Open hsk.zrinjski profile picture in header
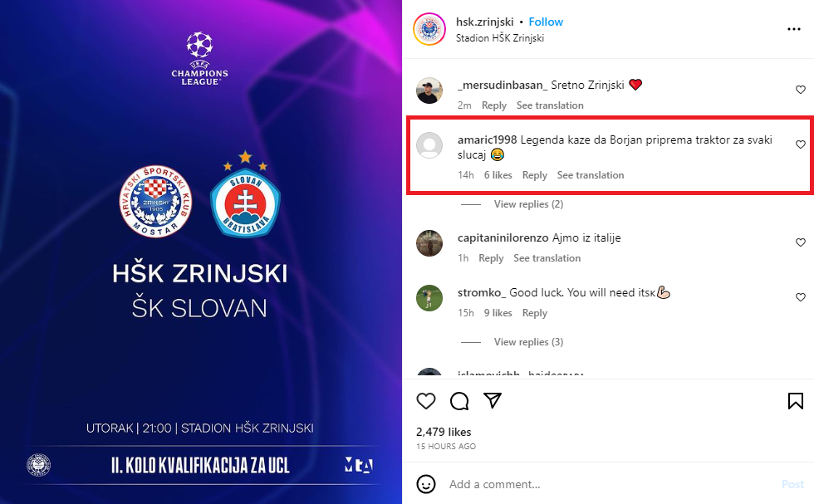814x504 pixels. pyautogui.click(x=429, y=29)
